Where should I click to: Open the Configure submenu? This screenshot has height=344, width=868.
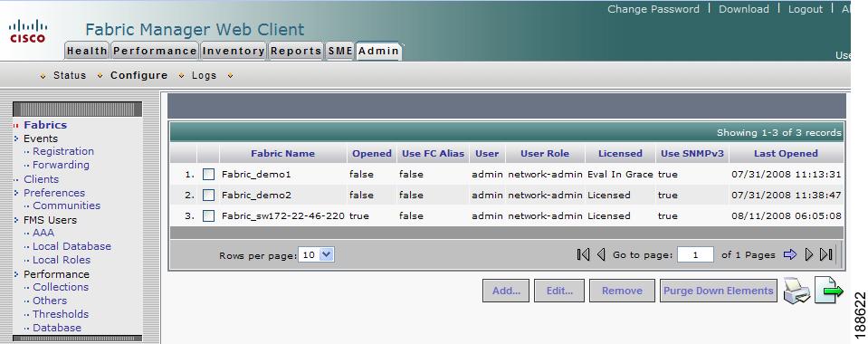pos(139,75)
